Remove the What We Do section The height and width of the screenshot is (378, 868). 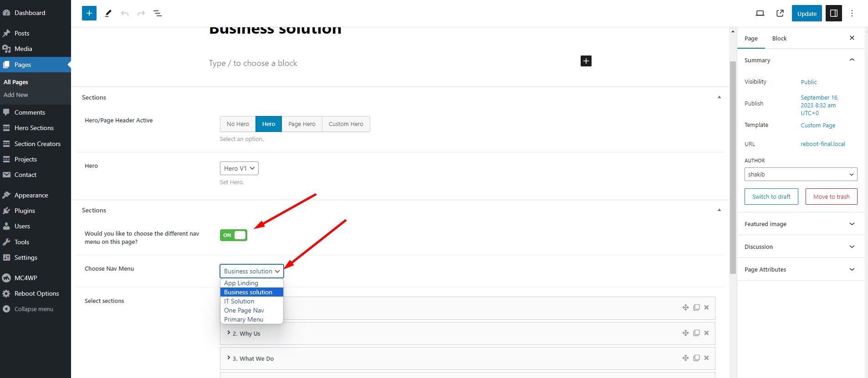706,358
